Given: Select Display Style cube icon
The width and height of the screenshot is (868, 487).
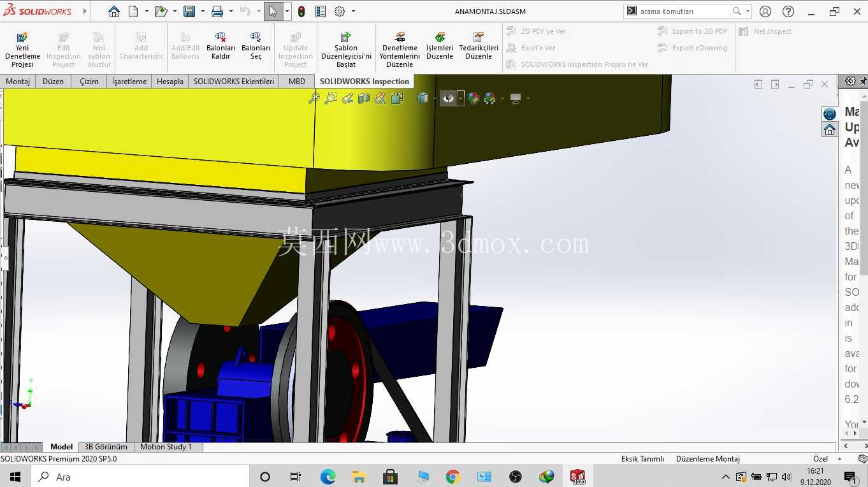Looking at the screenshot, I should tap(423, 98).
